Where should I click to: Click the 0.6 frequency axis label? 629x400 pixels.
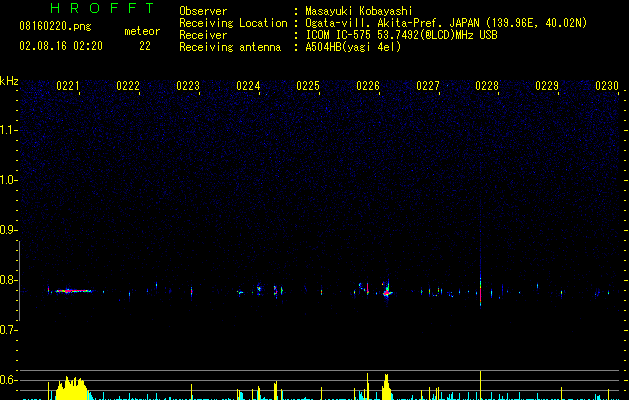click(8, 380)
